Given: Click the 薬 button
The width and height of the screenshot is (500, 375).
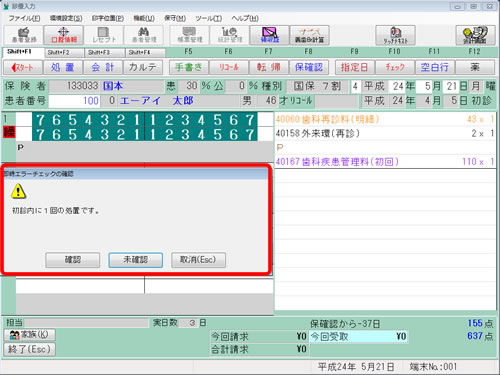Looking at the screenshot, I should (475, 68).
